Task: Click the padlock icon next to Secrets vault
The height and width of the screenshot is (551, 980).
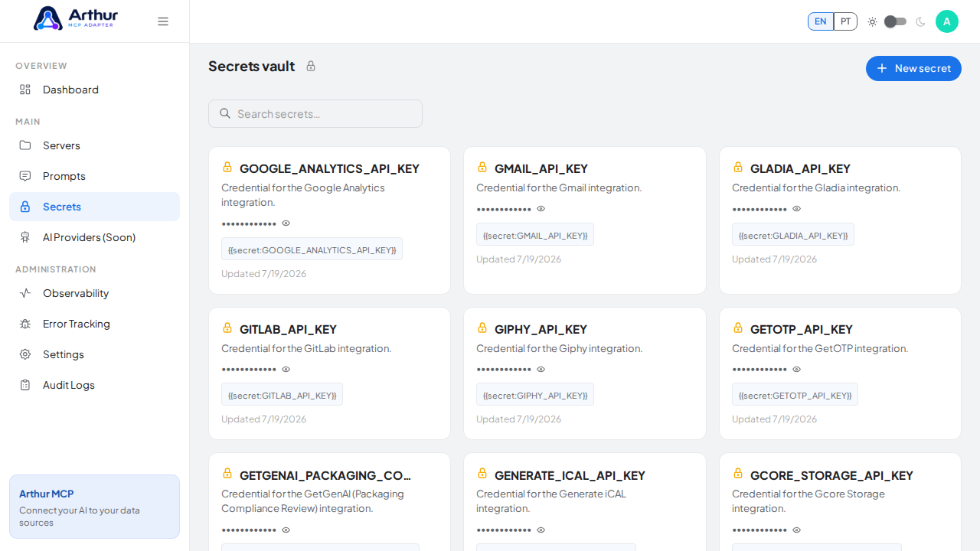Action: pyautogui.click(x=311, y=66)
